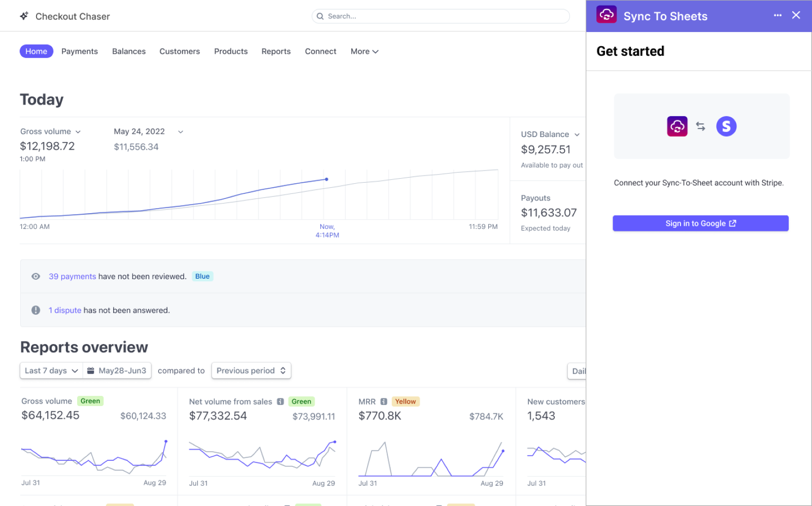Click the Checkout Chaser sparkle logo icon
Image resolution: width=812 pixels, height=506 pixels.
pyautogui.click(x=24, y=16)
